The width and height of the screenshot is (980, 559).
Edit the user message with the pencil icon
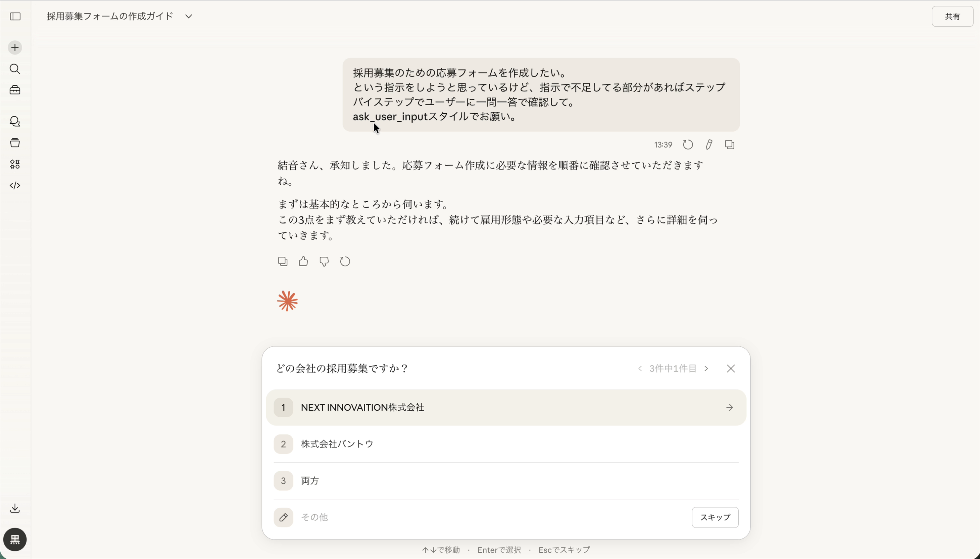coord(709,144)
